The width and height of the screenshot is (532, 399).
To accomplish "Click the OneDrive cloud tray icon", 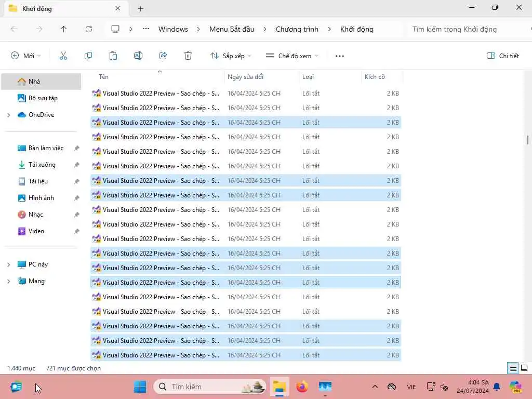I will click(x=392, y=387).
